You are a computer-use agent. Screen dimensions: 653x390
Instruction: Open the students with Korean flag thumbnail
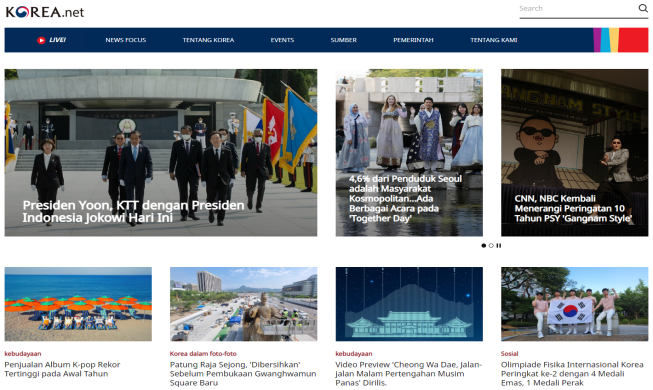(574, 304)
